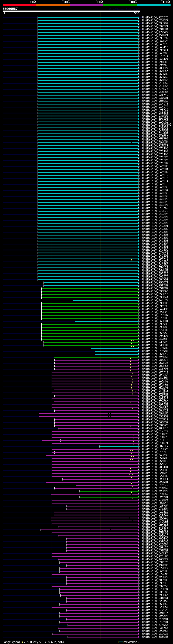Click hit UniRef100_A9T3U9

155,285
